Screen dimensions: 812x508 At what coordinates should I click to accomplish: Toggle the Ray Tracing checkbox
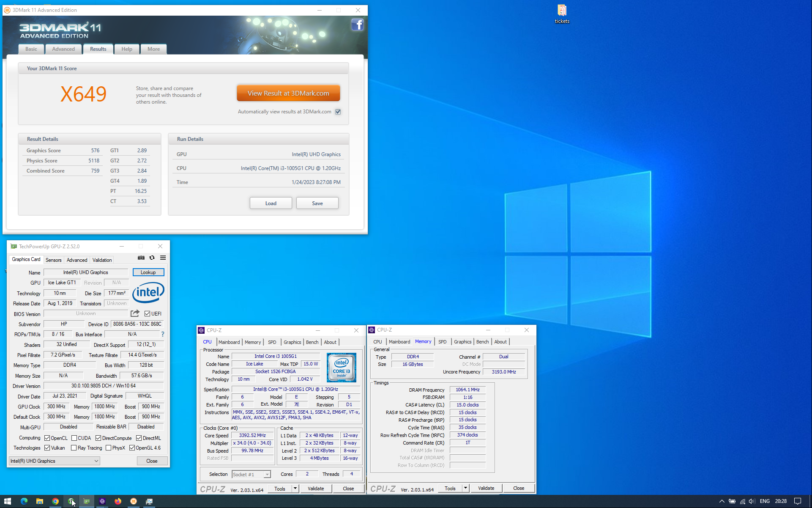[x=74, y=448]
